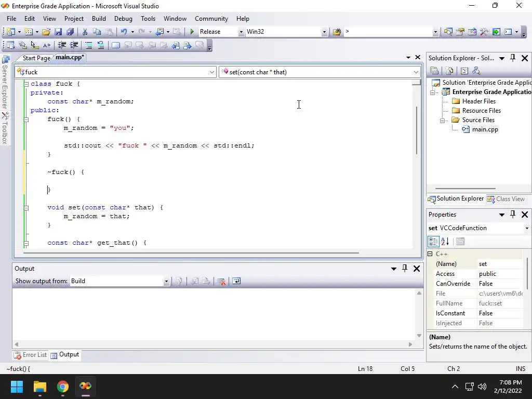Image resolution: width=532 pixels, height=399 pixels.
Task: Open the Debug menu
Action: [x=123, y=19]
